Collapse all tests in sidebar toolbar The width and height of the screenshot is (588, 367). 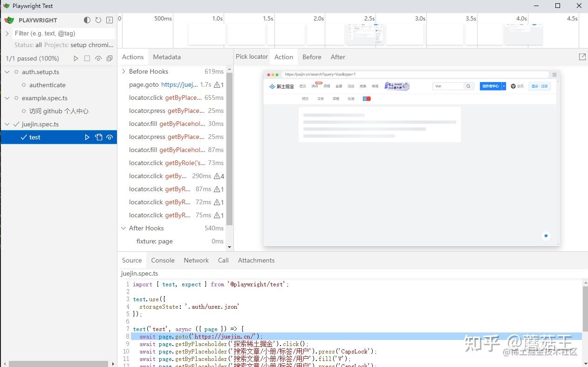point(109,58)
